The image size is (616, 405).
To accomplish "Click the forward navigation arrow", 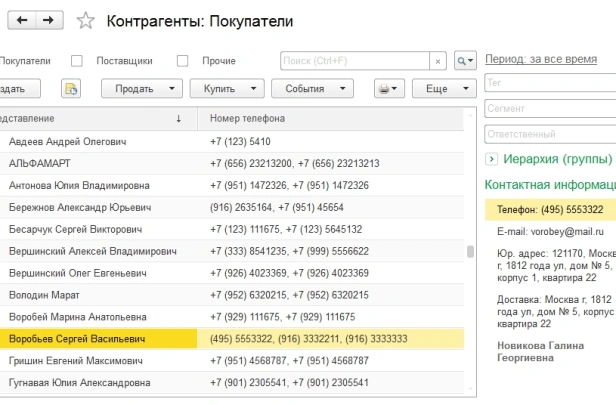I will [x=49, y=20].
